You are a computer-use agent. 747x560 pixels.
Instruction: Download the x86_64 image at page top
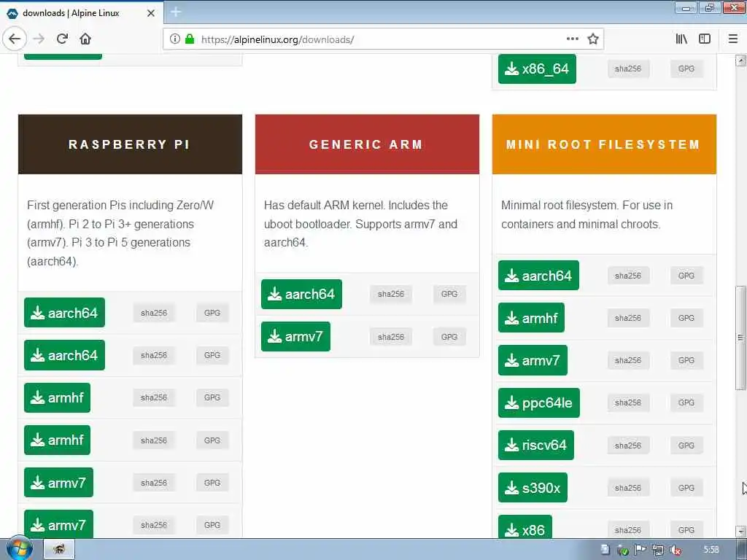pos(537,69)
